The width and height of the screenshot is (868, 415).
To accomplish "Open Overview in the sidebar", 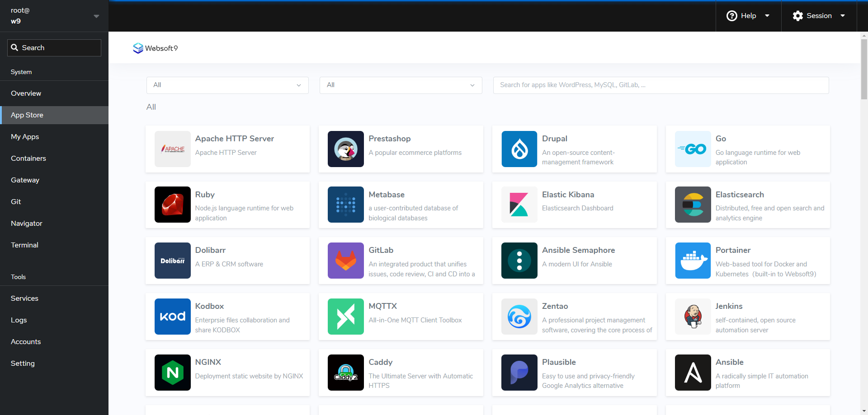I will (54, 93).
